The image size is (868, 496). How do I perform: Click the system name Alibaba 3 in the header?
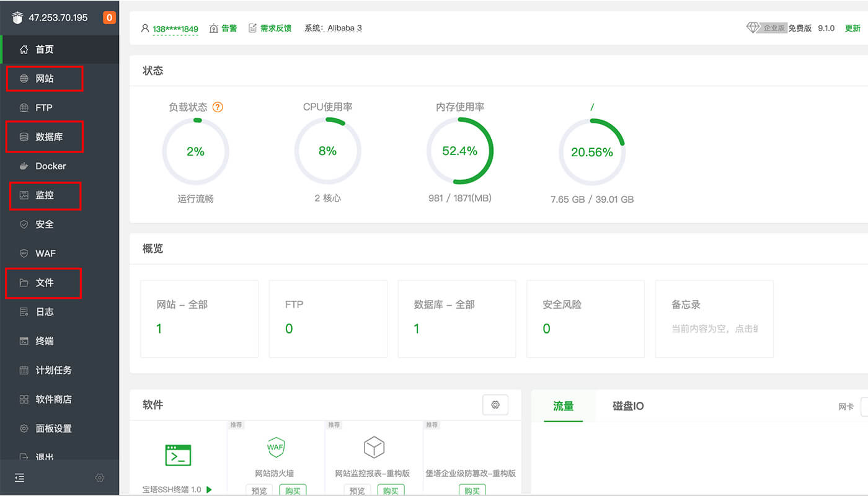pyautogui.click(x=344, y=29)
